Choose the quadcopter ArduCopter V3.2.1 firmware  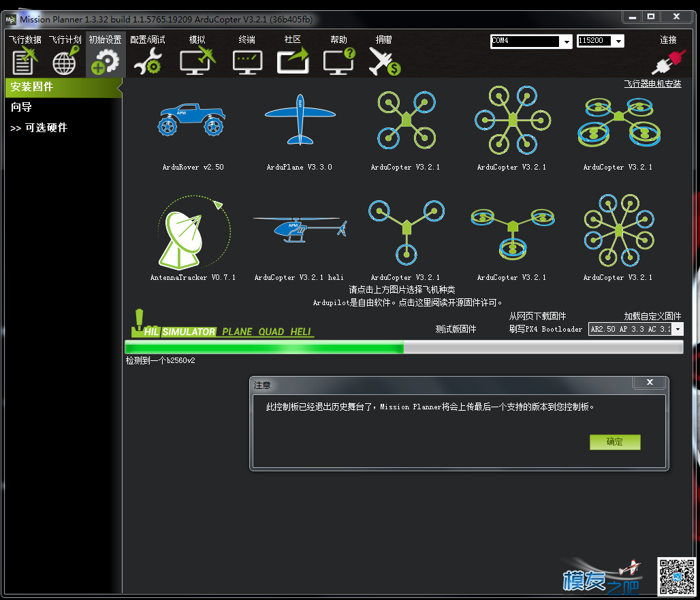pyautogui.click(x=407, y=120)
